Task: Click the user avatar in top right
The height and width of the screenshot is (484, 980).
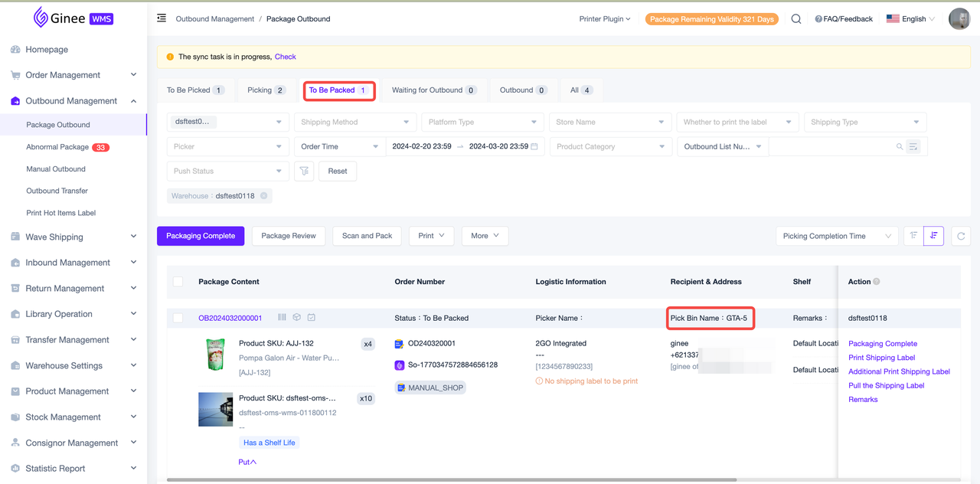Action: coord(959,19)
